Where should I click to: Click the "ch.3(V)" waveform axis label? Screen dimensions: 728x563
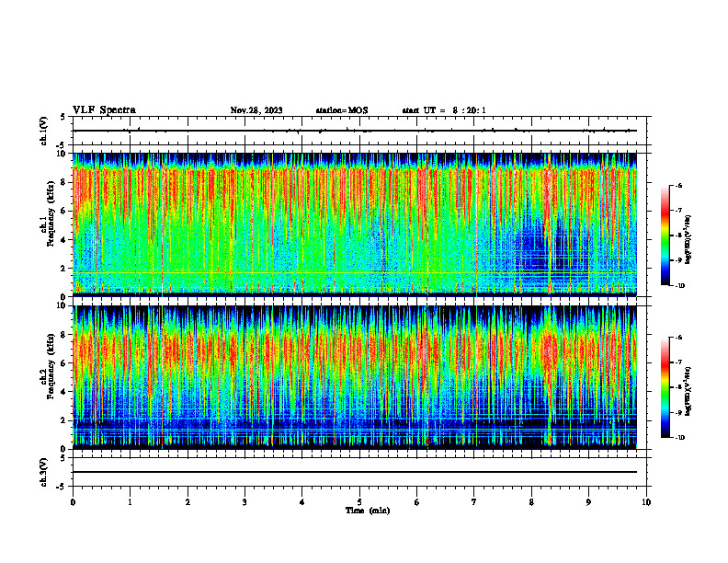pos(43,473)
